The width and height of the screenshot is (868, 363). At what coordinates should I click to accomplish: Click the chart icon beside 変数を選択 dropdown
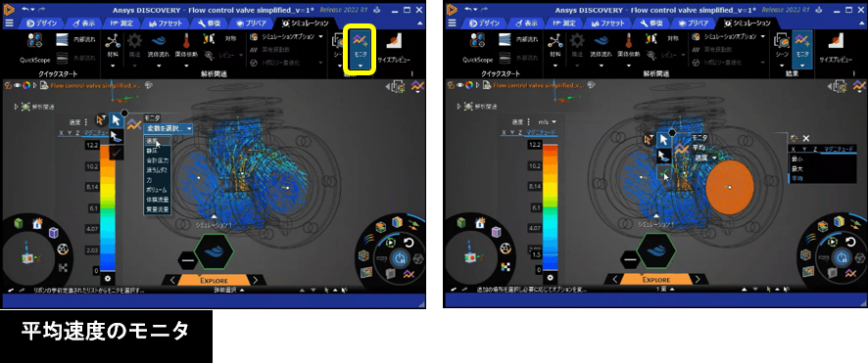[x=133, y=126]
